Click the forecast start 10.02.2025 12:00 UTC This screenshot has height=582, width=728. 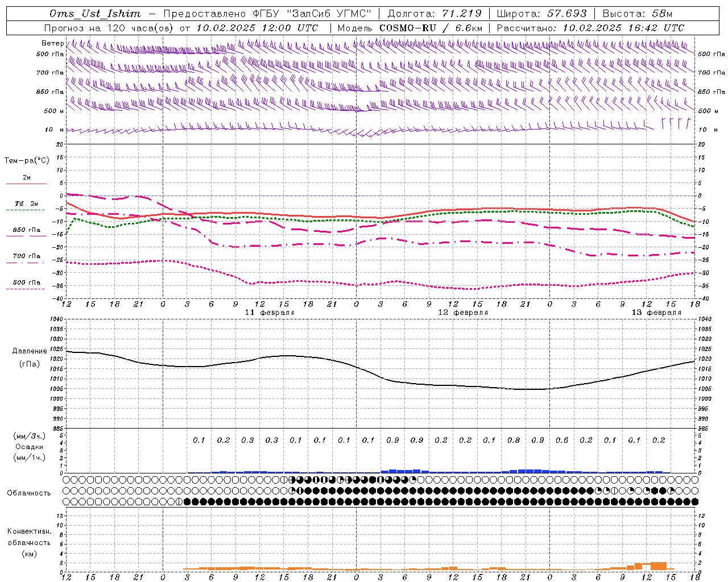257,28
